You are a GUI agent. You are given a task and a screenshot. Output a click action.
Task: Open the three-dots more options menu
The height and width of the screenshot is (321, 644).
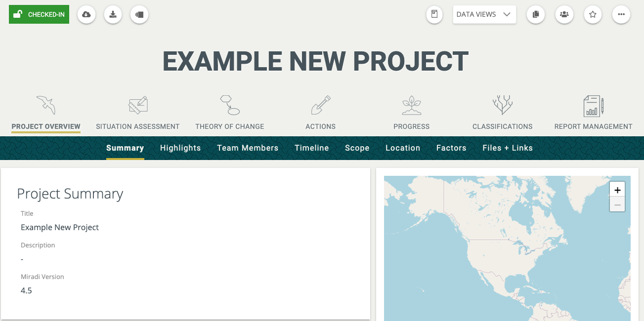621,15
